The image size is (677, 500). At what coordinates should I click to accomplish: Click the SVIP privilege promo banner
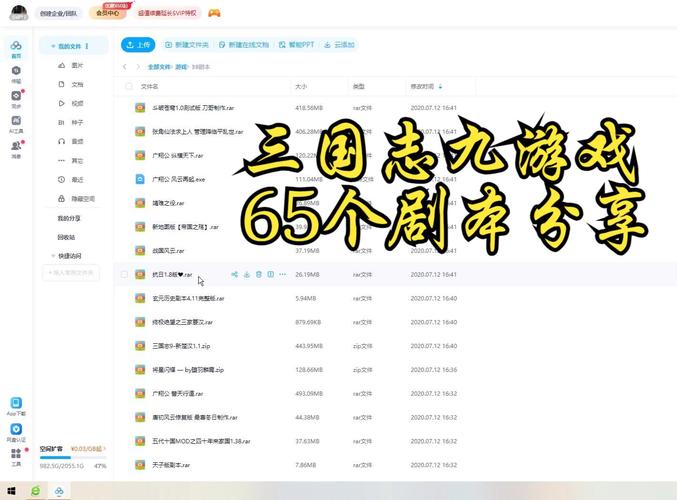click(167, 13)
